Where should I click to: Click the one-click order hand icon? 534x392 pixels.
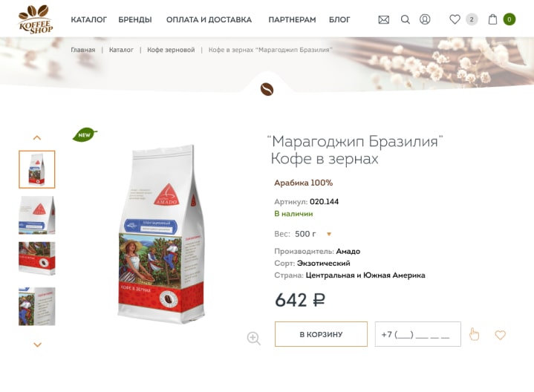point(474,334)
